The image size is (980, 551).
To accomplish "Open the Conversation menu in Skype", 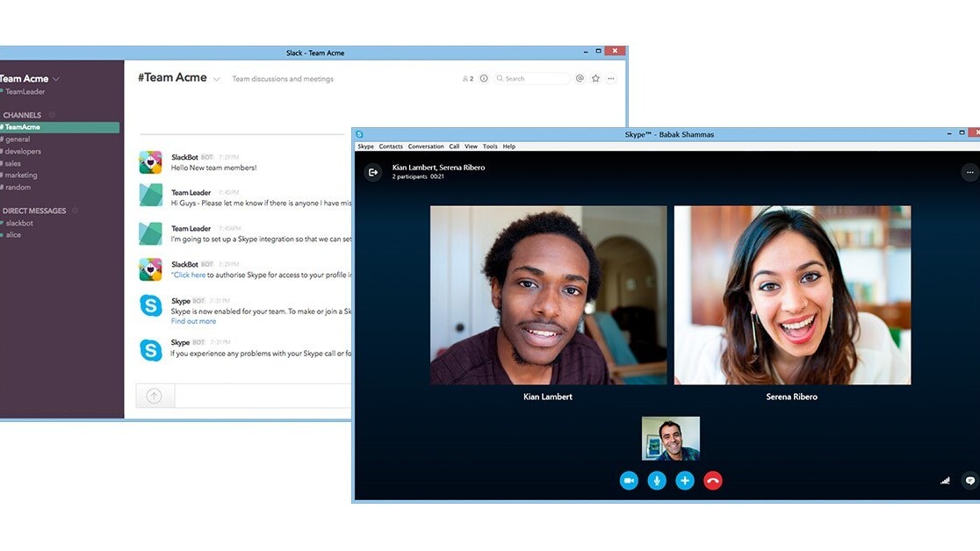I will [426, 147].
